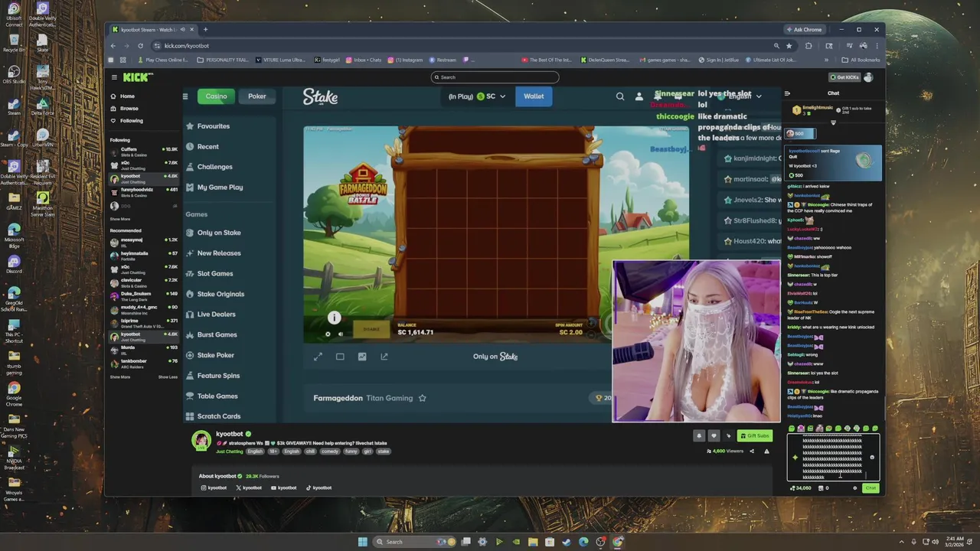The width and height of the screenshot is (980, 551).
Task: Open chat settings gear icon
Action: [855, 488]
